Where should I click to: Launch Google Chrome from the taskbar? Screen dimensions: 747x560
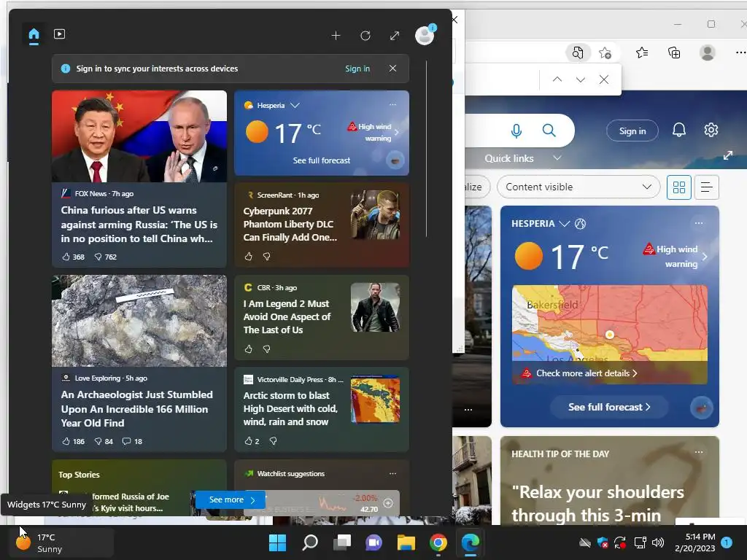coord(438,542)
